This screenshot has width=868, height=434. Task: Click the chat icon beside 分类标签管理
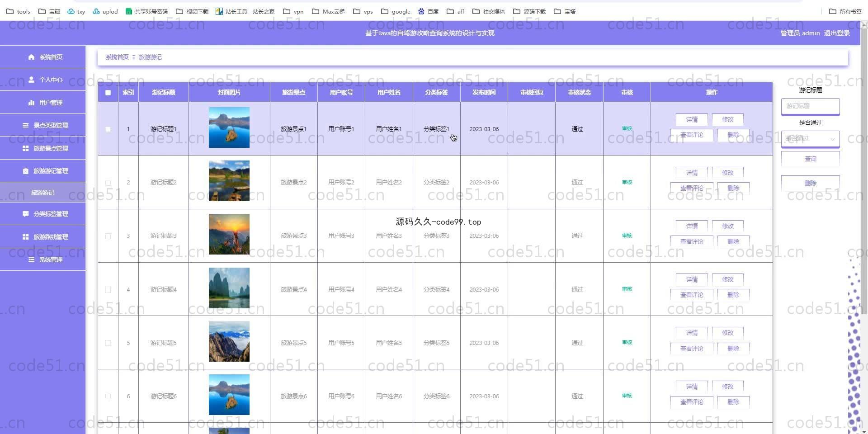coord(26,214)
